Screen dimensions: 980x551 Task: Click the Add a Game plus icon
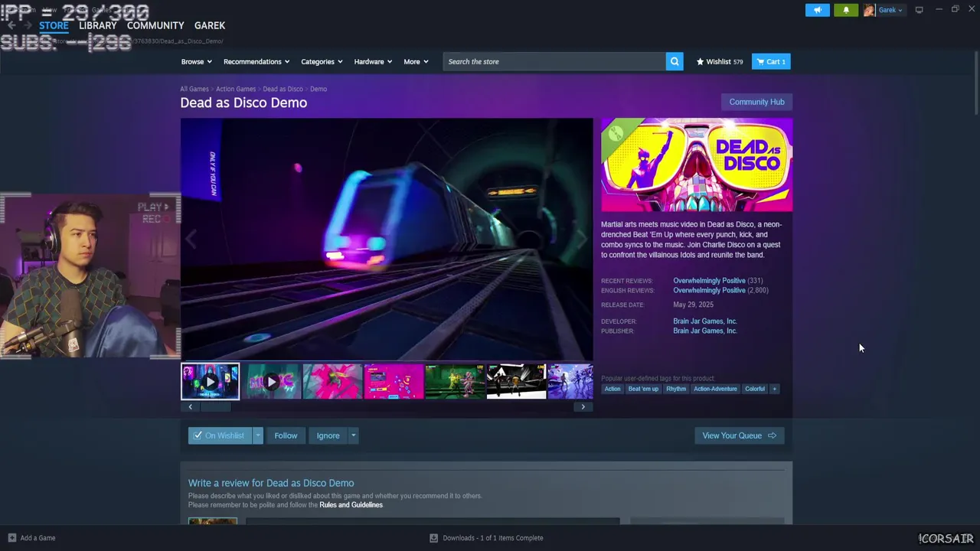(11, 538)
